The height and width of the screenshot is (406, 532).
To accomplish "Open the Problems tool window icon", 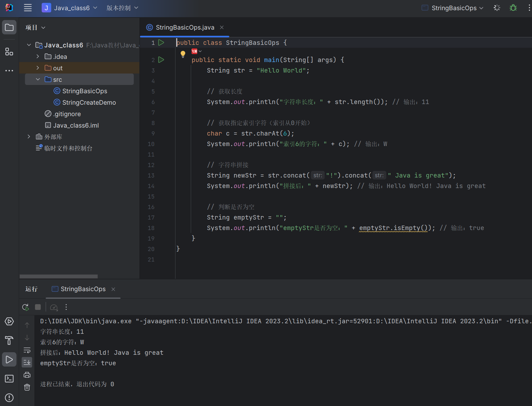I will 9,398.
